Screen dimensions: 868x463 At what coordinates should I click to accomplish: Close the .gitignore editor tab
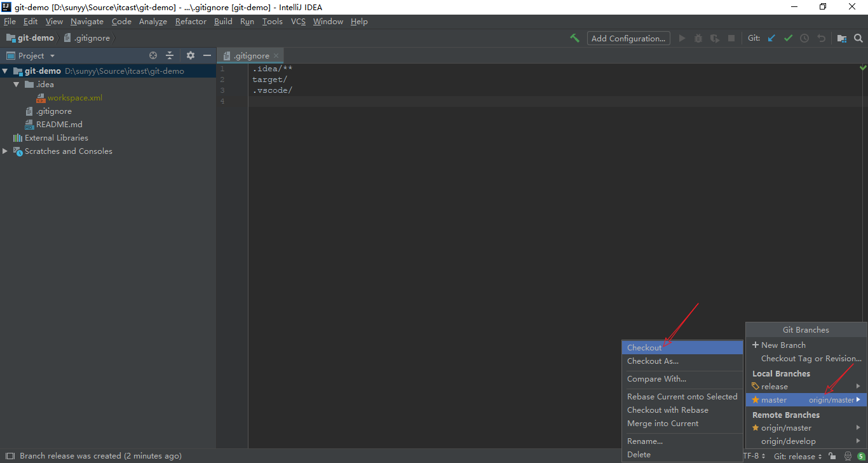coord(276,56)
